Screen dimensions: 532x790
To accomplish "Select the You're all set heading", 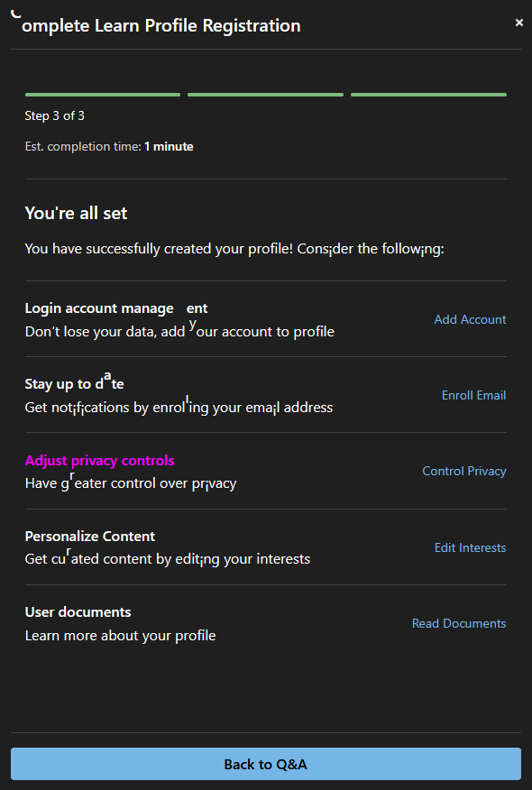I will click(77, 213).
